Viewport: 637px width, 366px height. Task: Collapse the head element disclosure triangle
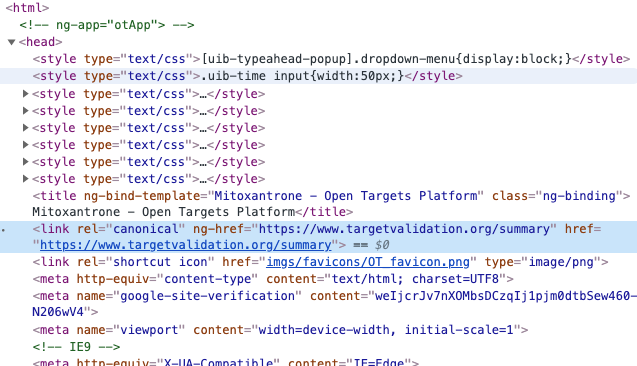(x=11, y=42)
